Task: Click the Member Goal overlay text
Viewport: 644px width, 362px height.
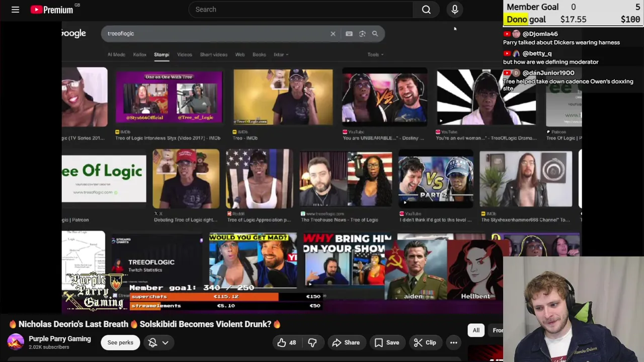Action: (x=532, y=7)
